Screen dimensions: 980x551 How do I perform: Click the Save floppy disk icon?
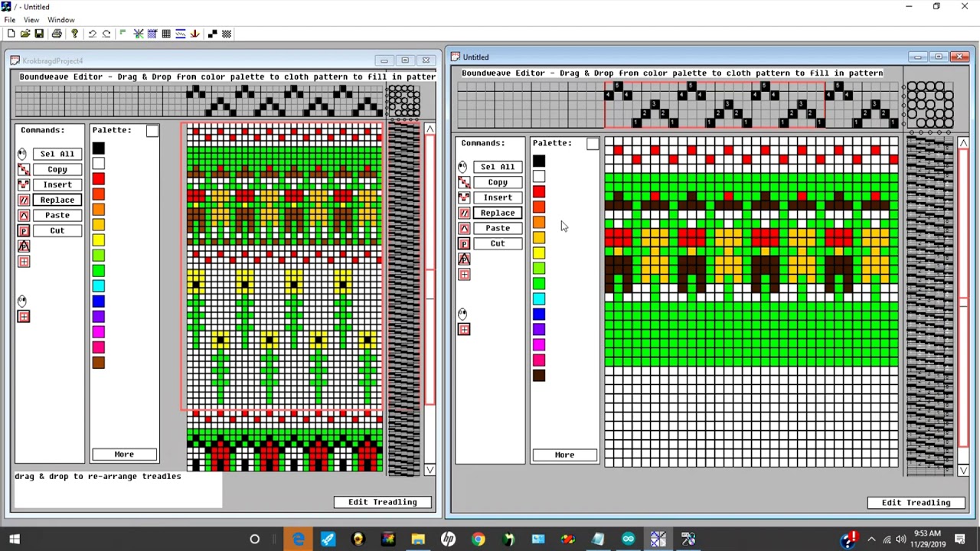pos(39,34)
